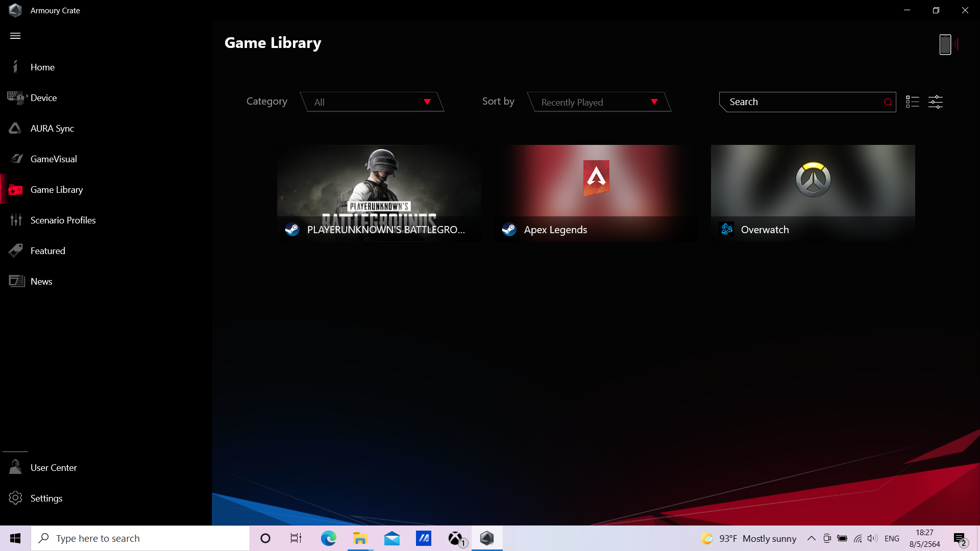Click the Game Library page heading
980x551 pixels.
(273, 43)
